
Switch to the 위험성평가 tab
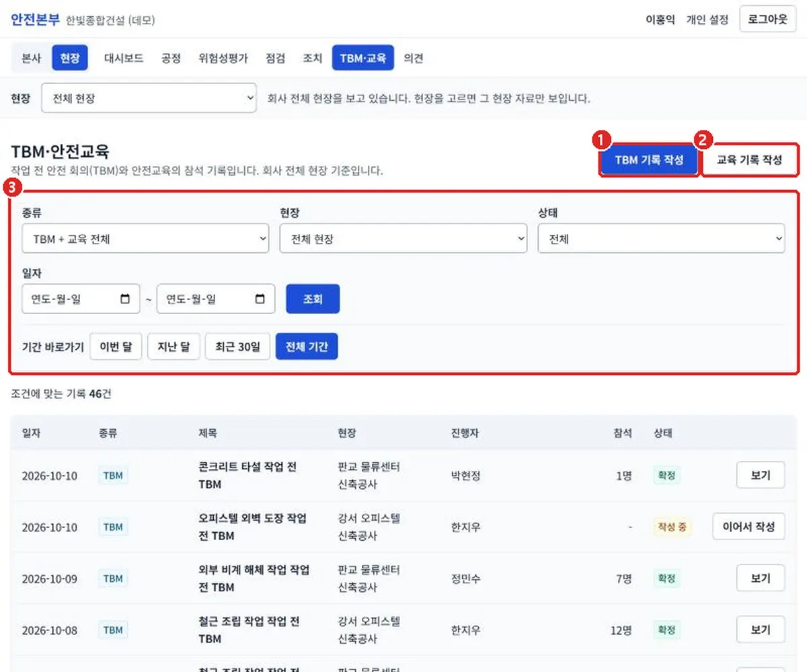[x=223, y=58]
